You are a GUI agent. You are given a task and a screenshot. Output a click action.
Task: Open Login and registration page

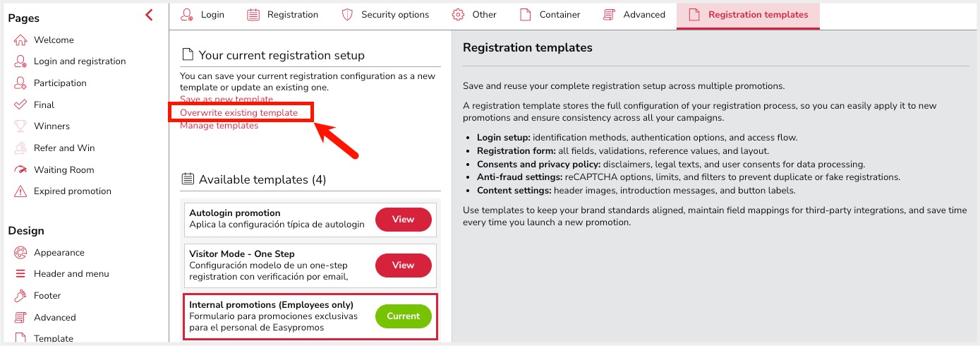click(79, 61)
